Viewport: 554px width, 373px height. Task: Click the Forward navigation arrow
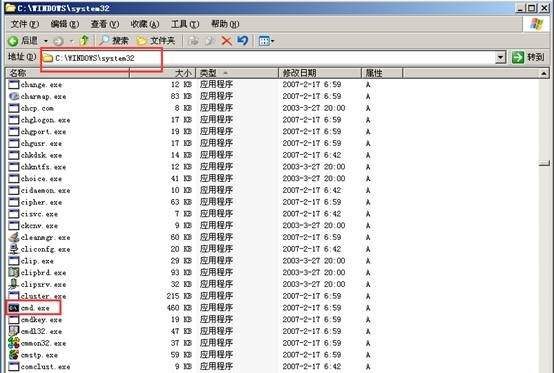[x=58, y=41]
